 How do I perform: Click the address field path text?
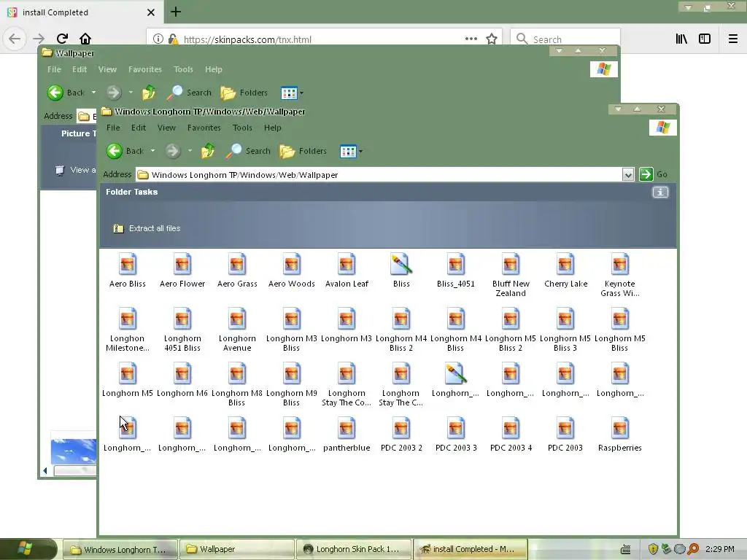pos(245,175)
